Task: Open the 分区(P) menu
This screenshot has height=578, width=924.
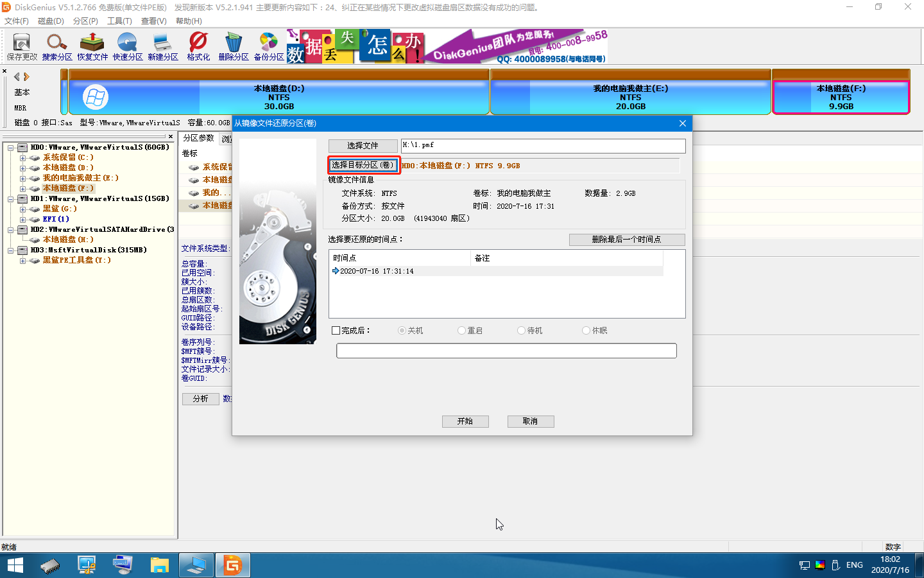Action: click(85, 21)
